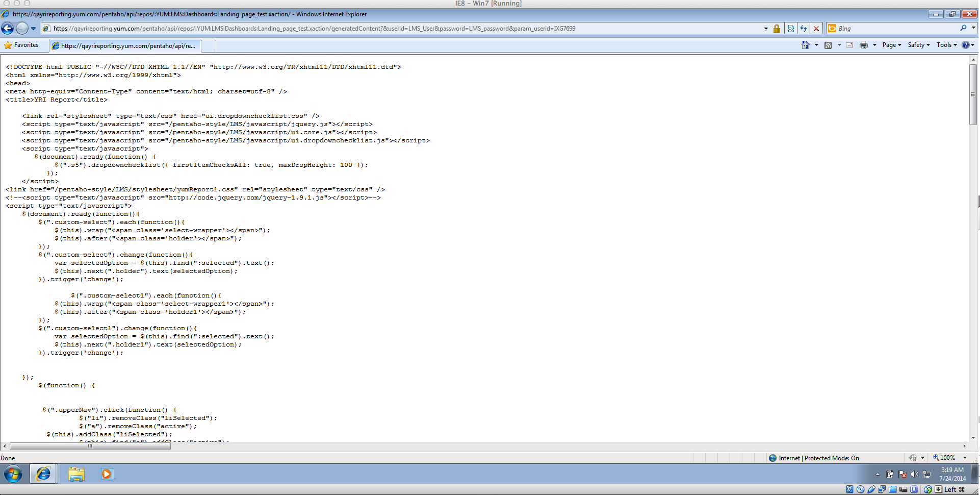This screenshot has height=495, width=980.
Task: Click the power plug tray icon
Action: pyautogui.click(x=890, y=474)
